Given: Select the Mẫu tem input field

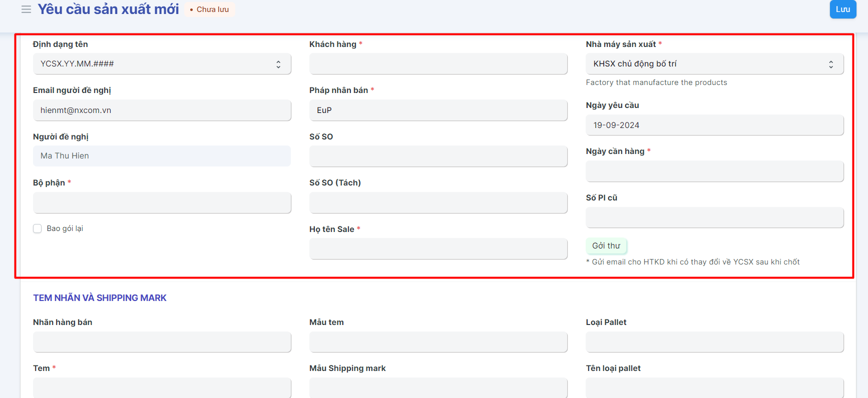Looking at the screenshot, I should [438, 342].
